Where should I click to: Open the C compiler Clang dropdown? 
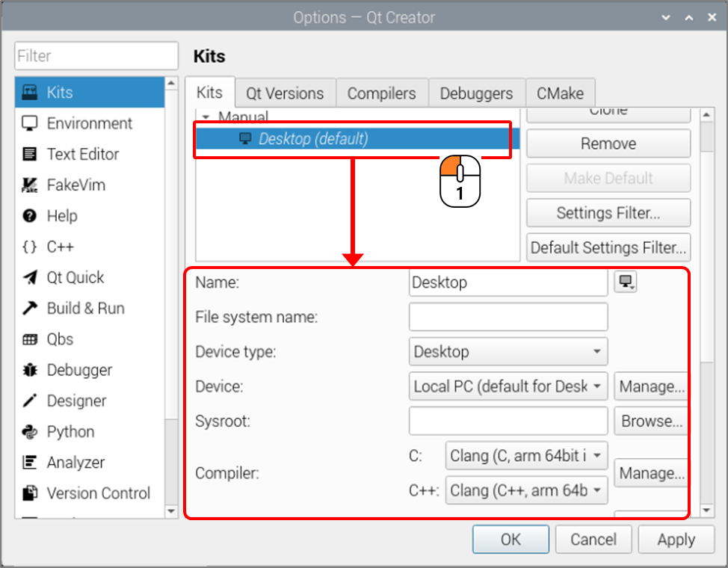pos(526,456)
